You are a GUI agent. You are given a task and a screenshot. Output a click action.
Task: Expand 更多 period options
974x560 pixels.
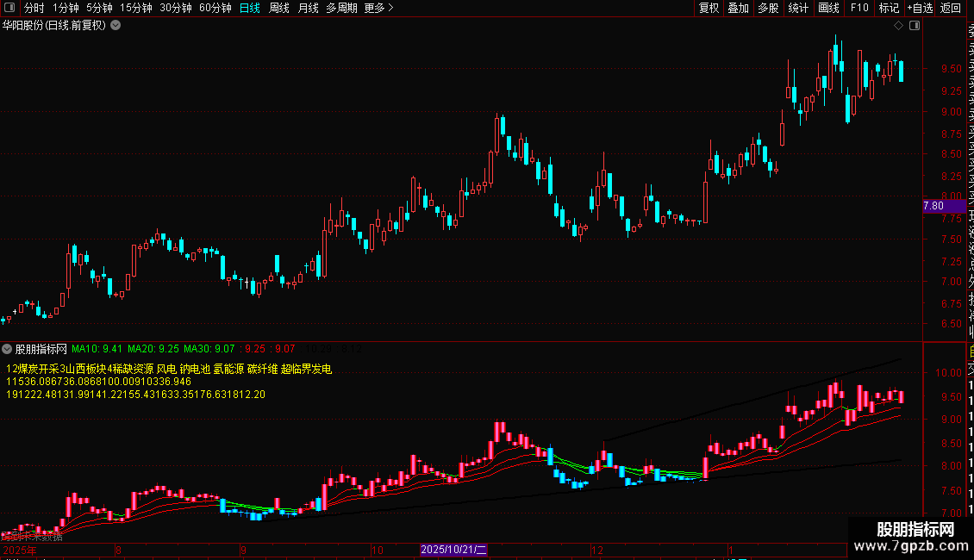coord(379,8)
